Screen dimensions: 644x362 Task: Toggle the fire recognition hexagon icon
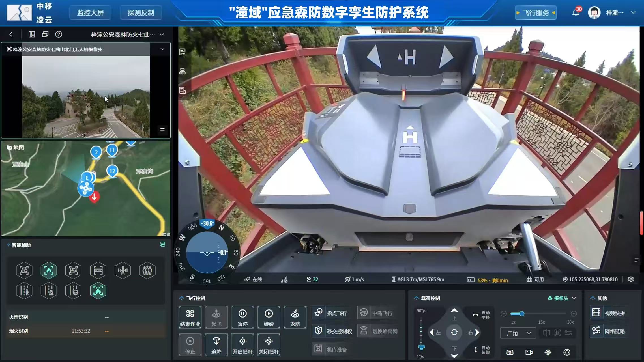[x=49, y=271]
